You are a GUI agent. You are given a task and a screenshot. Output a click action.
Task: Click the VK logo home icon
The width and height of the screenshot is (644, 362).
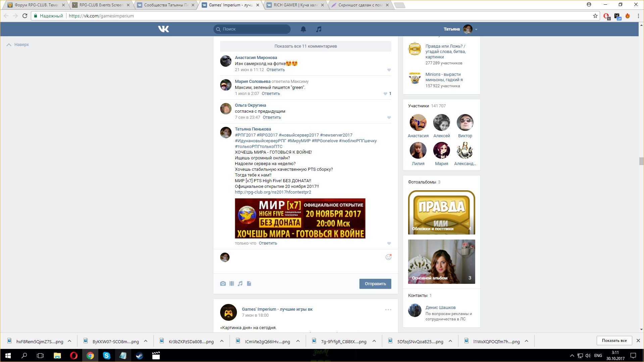(163, 29)
